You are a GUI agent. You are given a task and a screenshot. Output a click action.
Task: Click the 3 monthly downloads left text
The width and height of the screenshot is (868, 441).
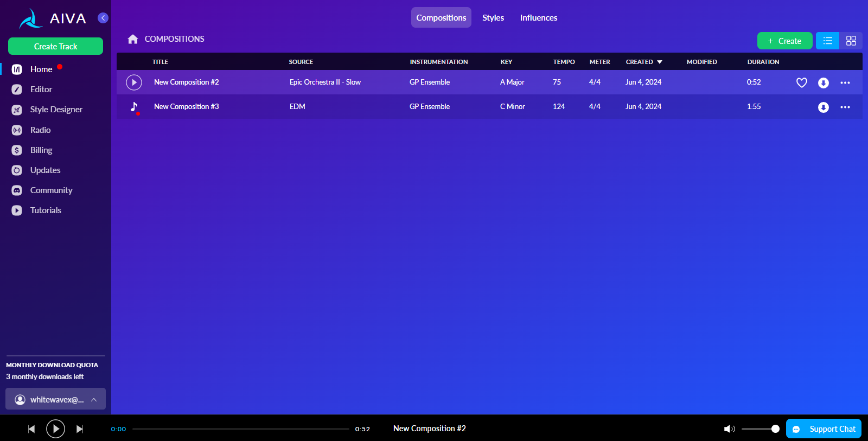[45, 377]
